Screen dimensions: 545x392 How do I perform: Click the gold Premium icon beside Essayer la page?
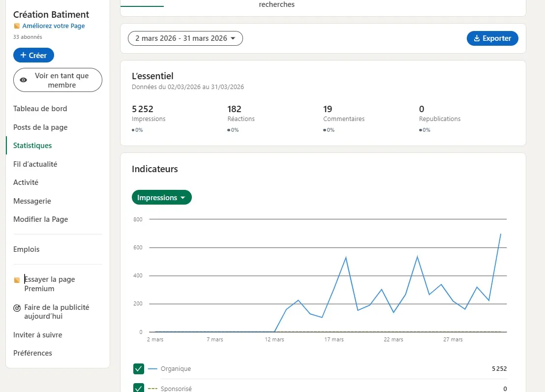tap(17, 280)
